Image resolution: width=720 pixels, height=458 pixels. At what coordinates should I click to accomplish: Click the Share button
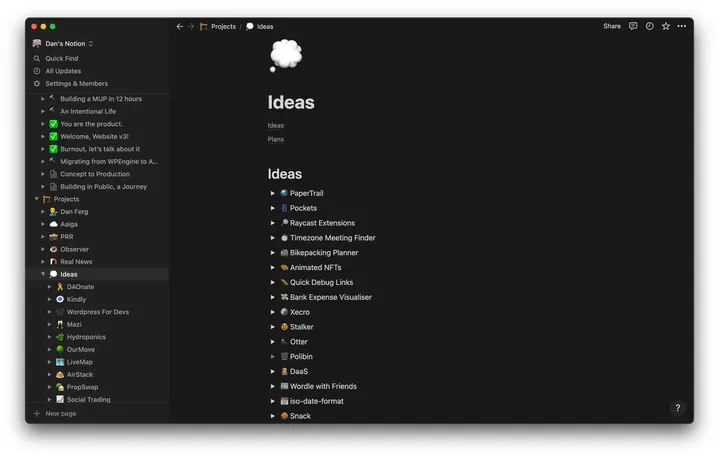(x=612, y=26)
